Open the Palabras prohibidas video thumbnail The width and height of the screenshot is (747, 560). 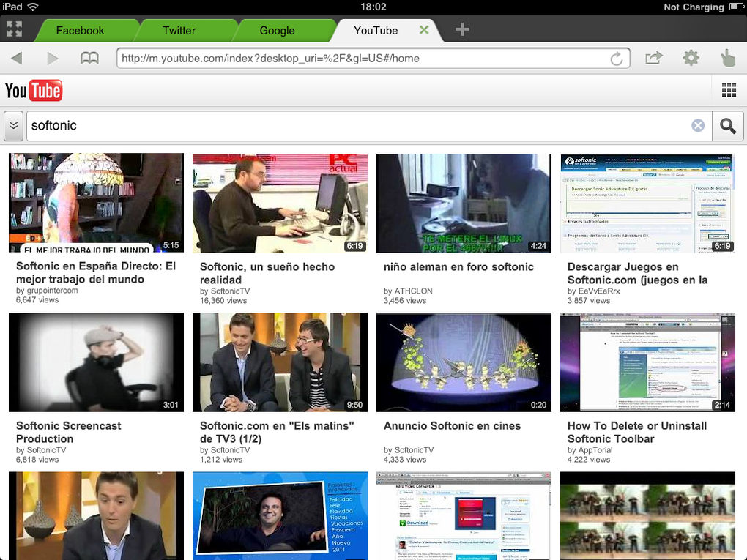(280, 516)
